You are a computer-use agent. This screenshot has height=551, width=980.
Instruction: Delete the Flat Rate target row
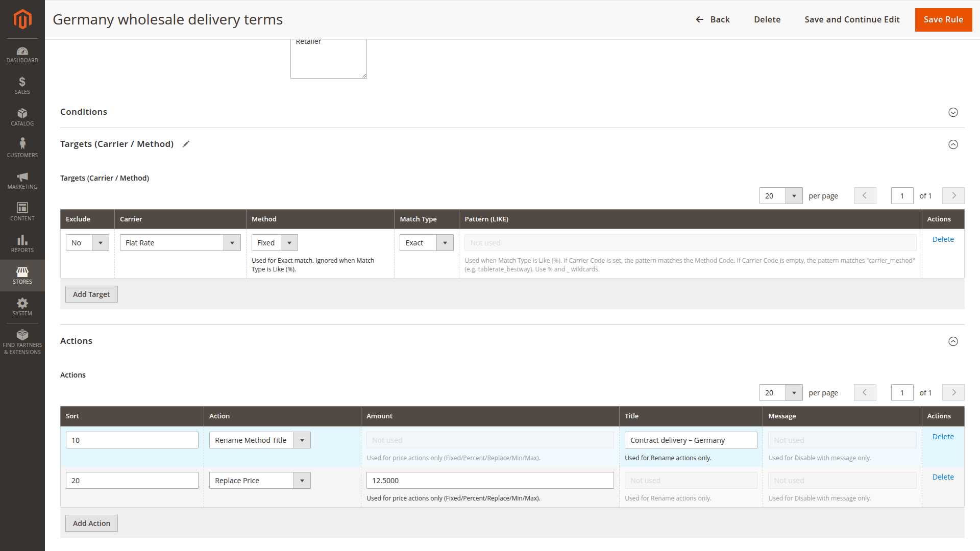943,239
